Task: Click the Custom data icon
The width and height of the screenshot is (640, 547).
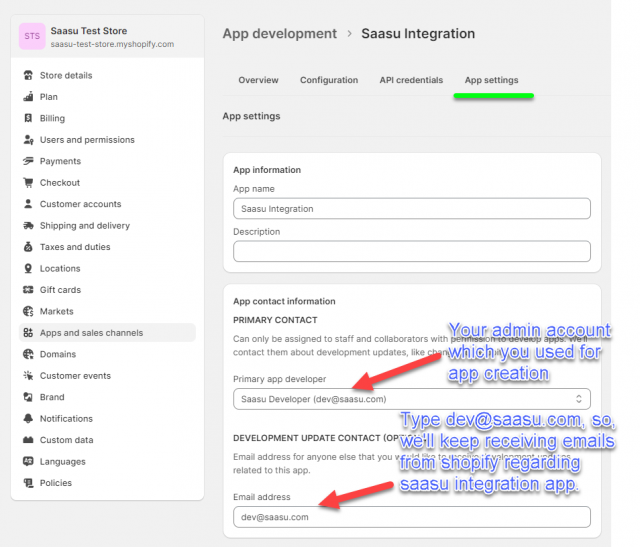Action: (x=28, y=440)
